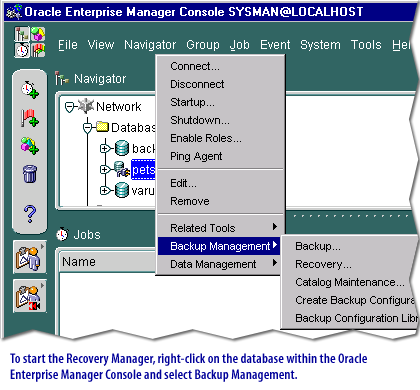Select Create Backup Configuration in submenu
The width and height of the screenshot is (420, 390).
click(350, 300)
